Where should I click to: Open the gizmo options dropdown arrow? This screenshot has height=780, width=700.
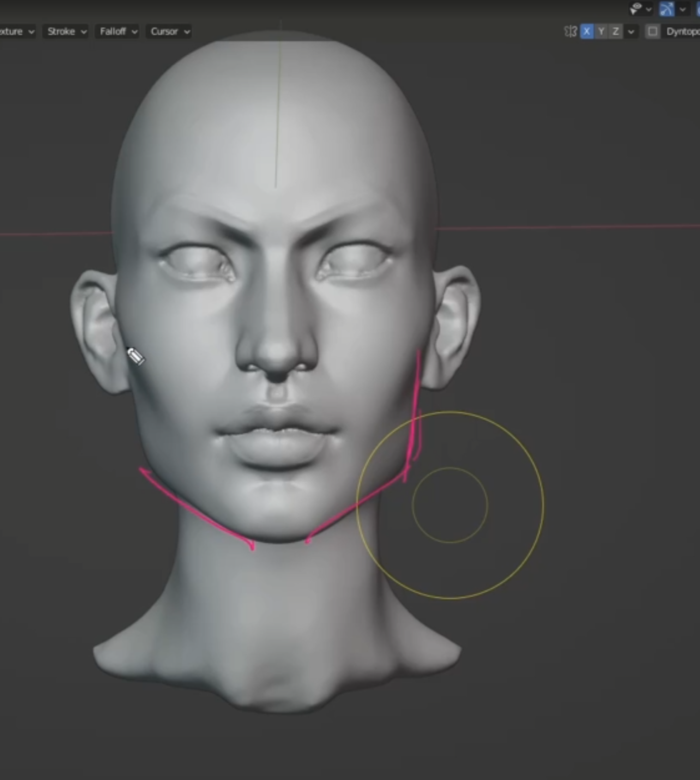click(682, 9)
